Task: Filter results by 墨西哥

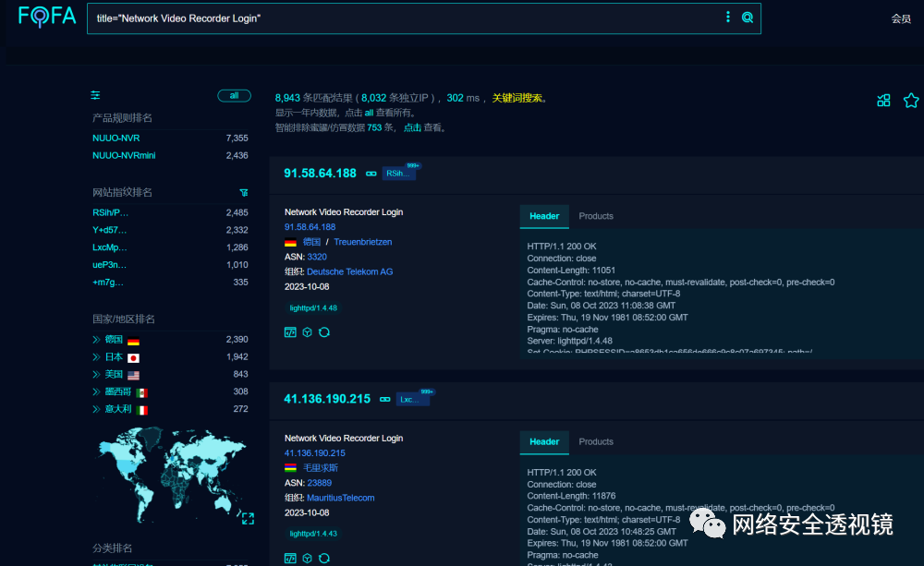Action: [118, 391]
